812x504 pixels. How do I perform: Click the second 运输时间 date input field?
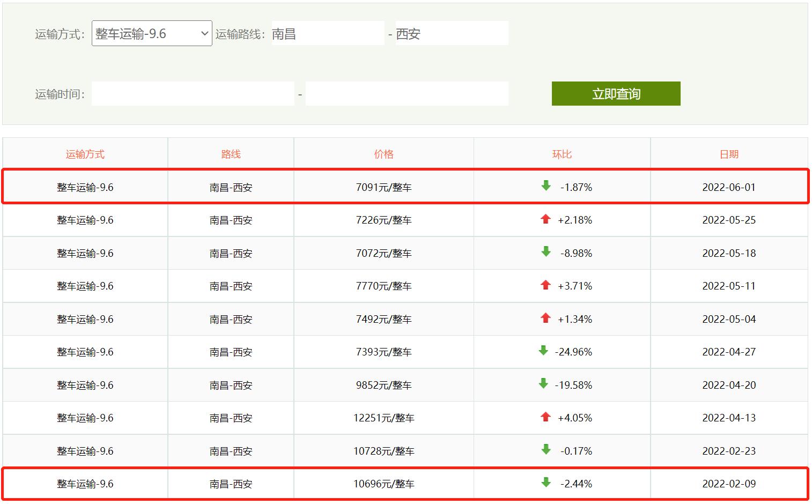[406, 93]
